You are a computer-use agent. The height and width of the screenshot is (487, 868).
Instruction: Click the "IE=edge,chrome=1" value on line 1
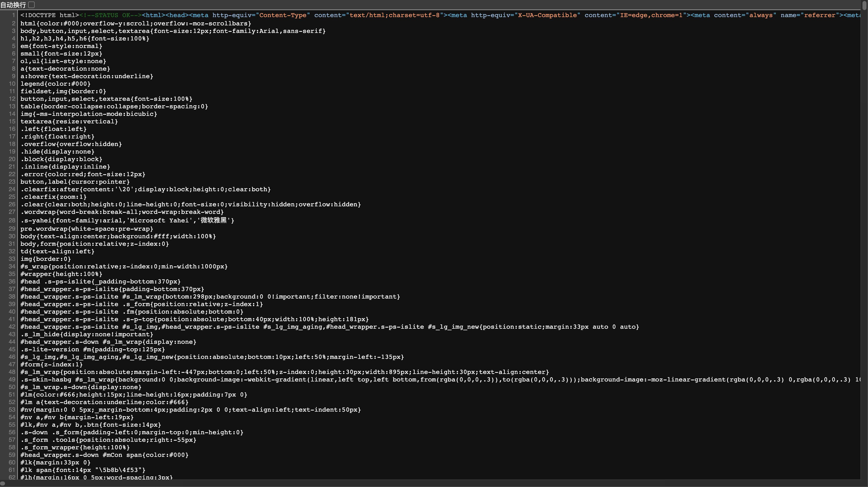pos(652,15)
